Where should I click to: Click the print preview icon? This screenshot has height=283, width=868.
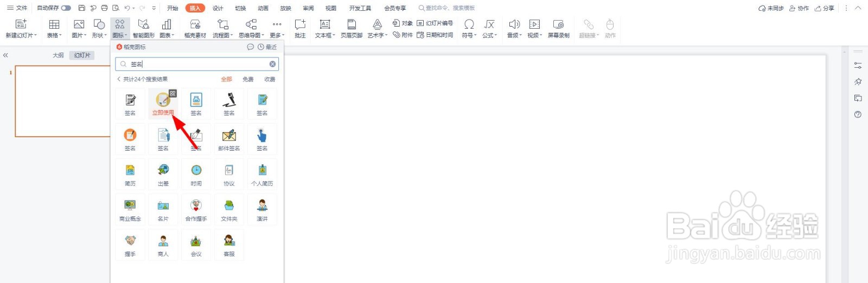(116, 8)
